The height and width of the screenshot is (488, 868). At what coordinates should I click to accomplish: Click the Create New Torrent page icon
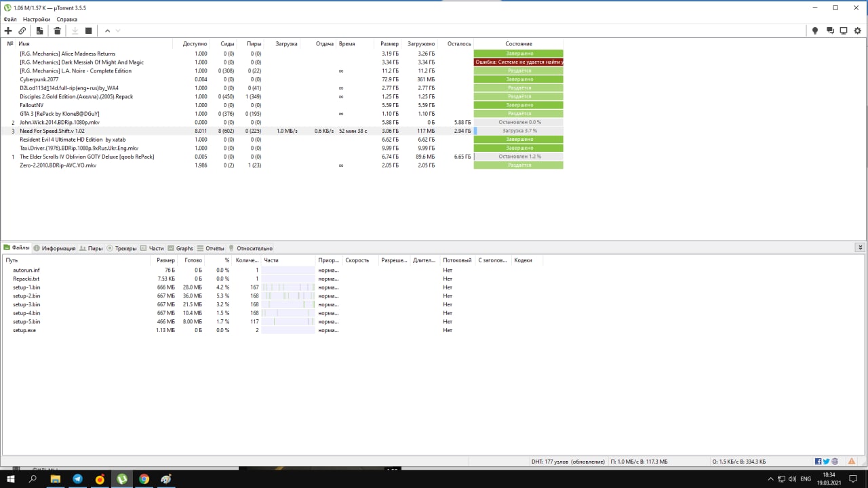(x=40, y=30)
